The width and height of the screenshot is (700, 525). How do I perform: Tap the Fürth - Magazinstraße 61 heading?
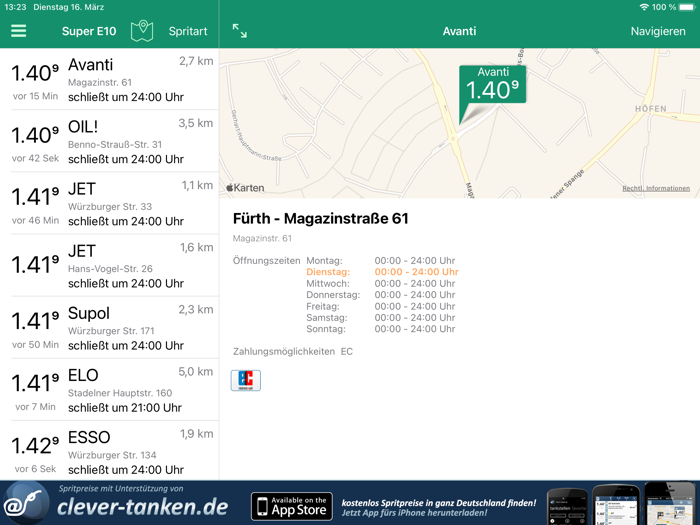click(x=321, y=219)
